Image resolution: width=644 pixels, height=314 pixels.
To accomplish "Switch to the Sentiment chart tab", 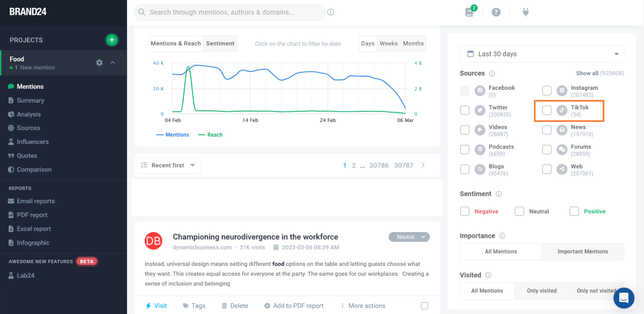I will pyautogui.click(x=220, y=43).
